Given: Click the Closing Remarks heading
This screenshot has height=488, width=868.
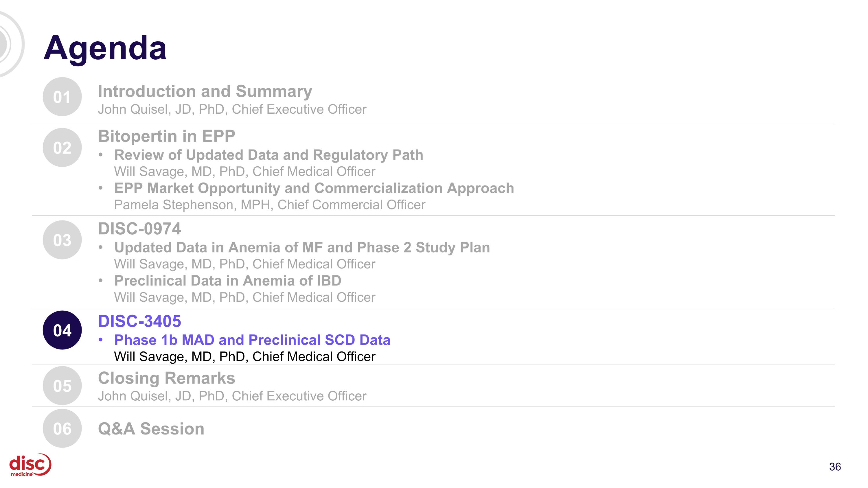Looking at the screenshot, I should 166,378.
